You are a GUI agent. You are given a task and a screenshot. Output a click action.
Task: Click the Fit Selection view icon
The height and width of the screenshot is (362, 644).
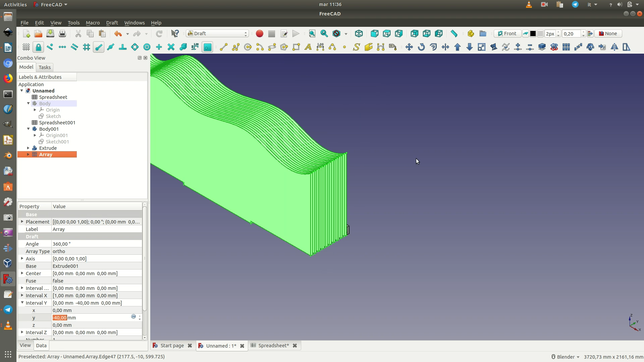click(x=324, y=34)
